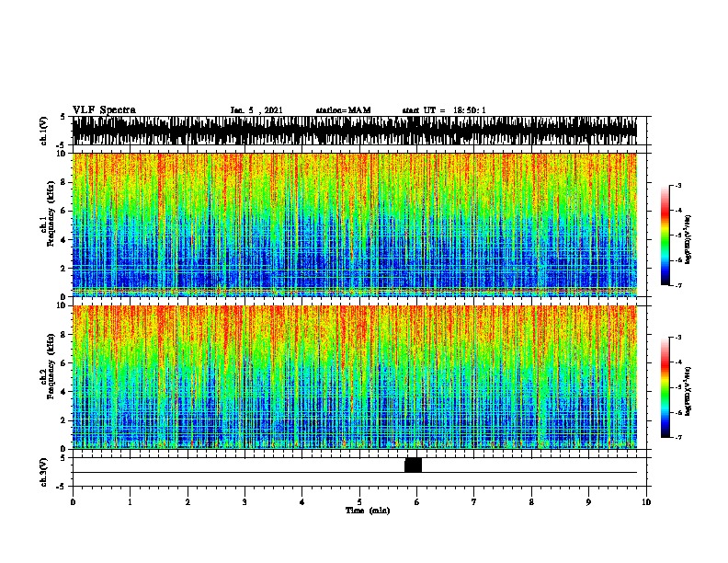Click the "ch.3(V)" axis label
Image resolution: width=728 pixels, height=563 pixels.
click(x=44, y=472)
